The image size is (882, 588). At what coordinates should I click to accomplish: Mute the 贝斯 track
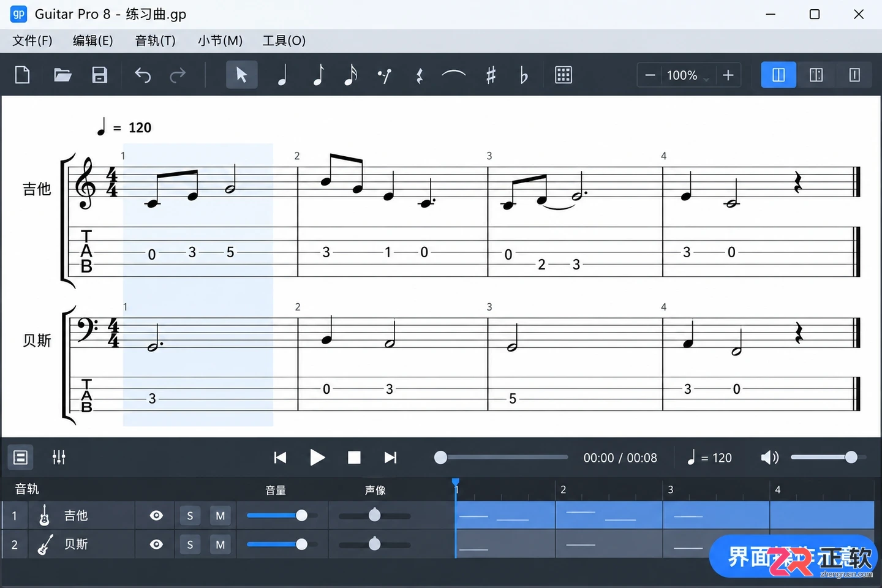click(x=221, y=545)
